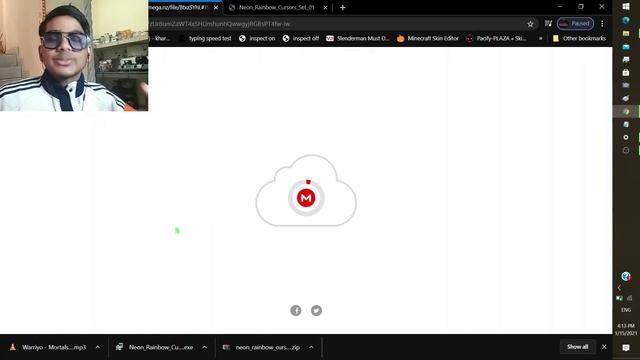Open the Microsoft Store taskbar icon
This screenshot has width=640, height=360.
click(626, 73)
